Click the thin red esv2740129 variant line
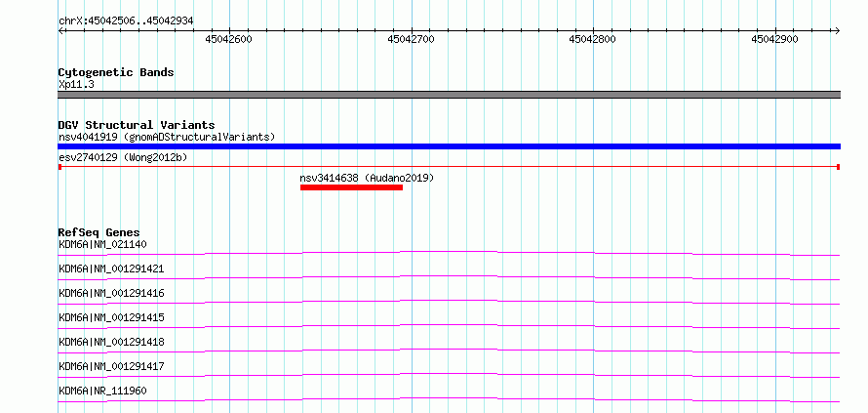 [x=449, y=166]
